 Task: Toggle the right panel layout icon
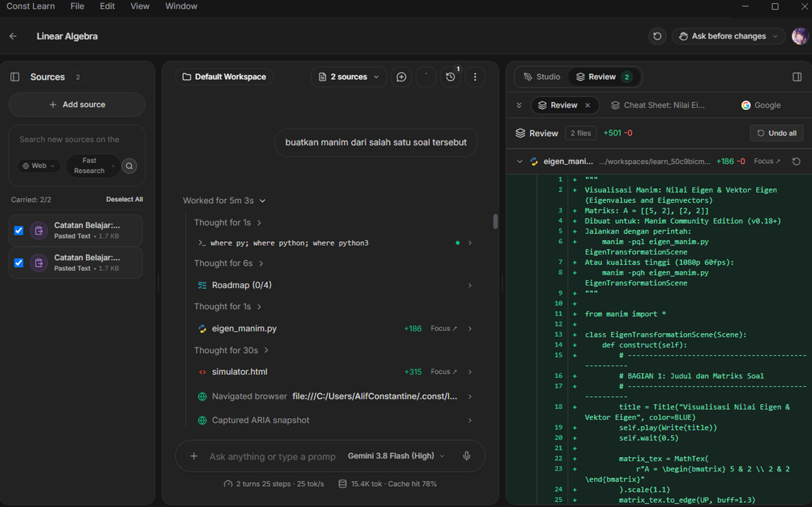(x=797, y=77)
